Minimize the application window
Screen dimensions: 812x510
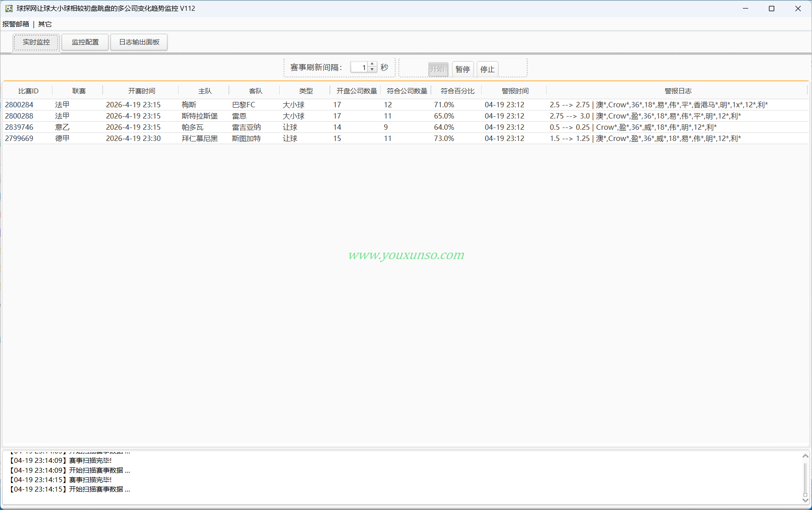click(746, 9)
